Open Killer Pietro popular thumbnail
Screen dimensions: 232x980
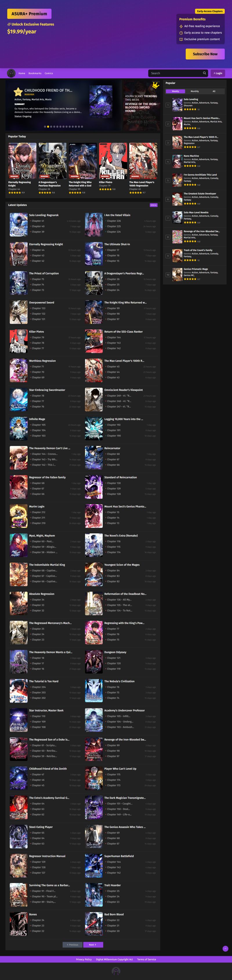(x=113, y=161)
